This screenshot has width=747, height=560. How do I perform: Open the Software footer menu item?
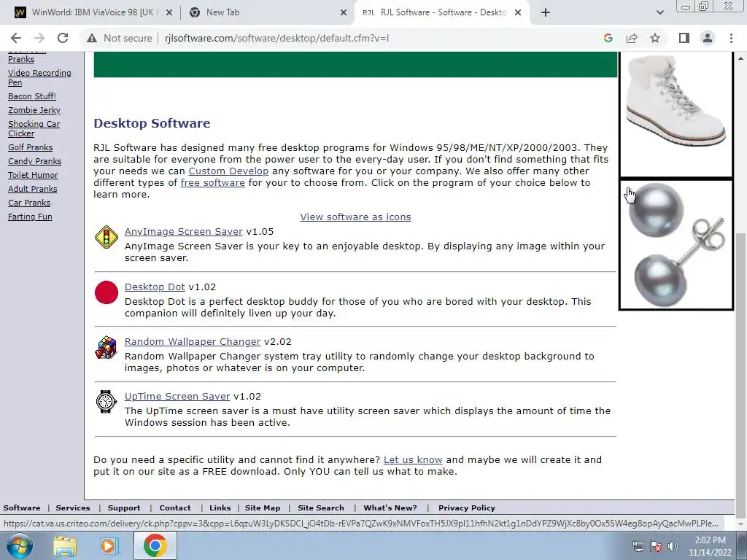[22, 508]
